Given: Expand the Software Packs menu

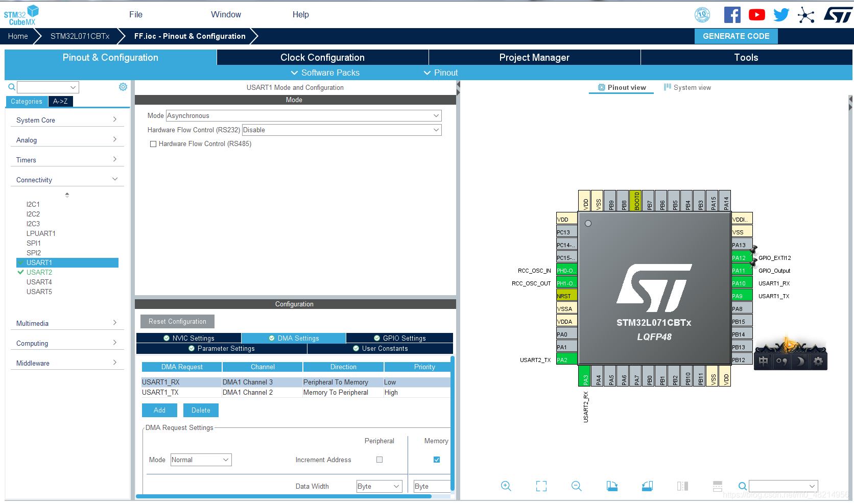Looking at the screenshot, I should [x=325, y=73].
